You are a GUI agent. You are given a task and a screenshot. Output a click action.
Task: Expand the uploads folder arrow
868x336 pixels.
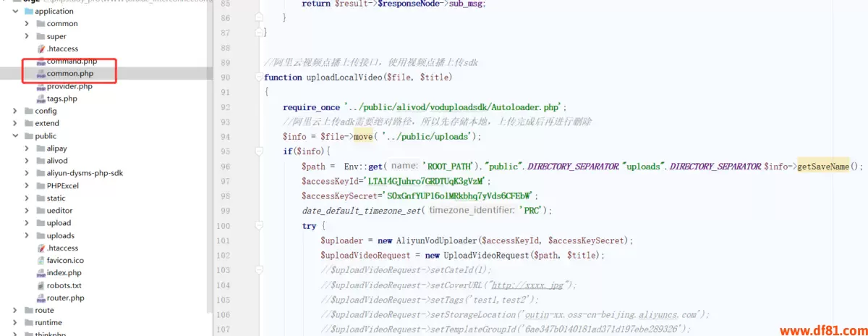27,235
